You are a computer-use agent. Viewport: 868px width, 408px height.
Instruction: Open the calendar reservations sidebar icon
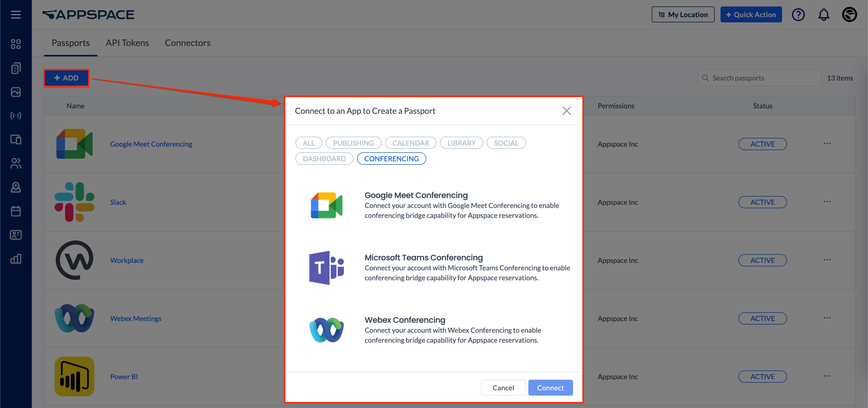coord(15,211)
